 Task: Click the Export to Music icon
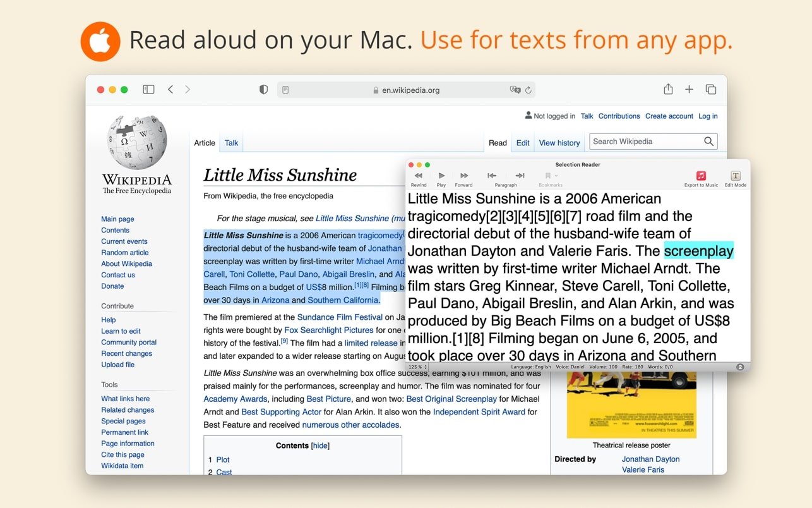pyautogui.click(x=701, y=176)
